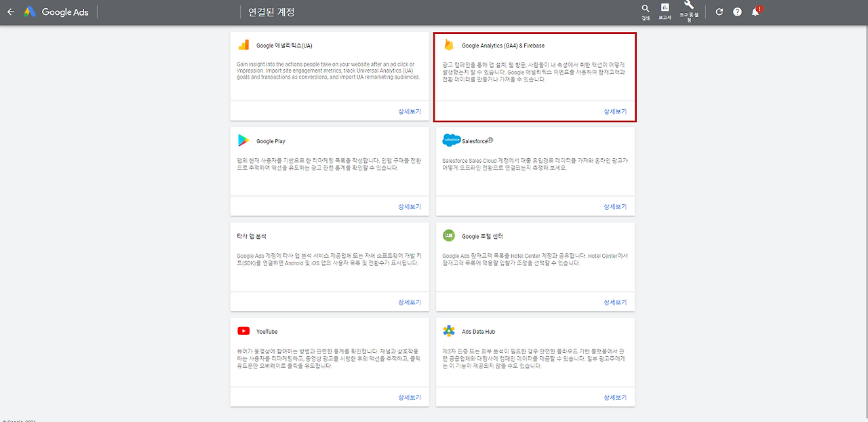Open 상세보기 in 타사 앱 분석 card
The width and height of the screenshot is (868, 422).
[410, 302]
